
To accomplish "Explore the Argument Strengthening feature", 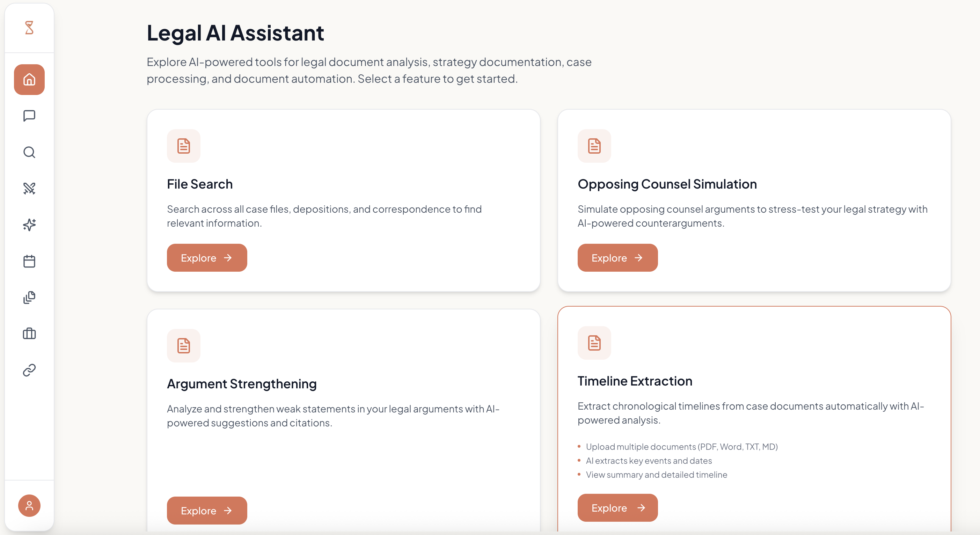I will (x=206, y=511).
